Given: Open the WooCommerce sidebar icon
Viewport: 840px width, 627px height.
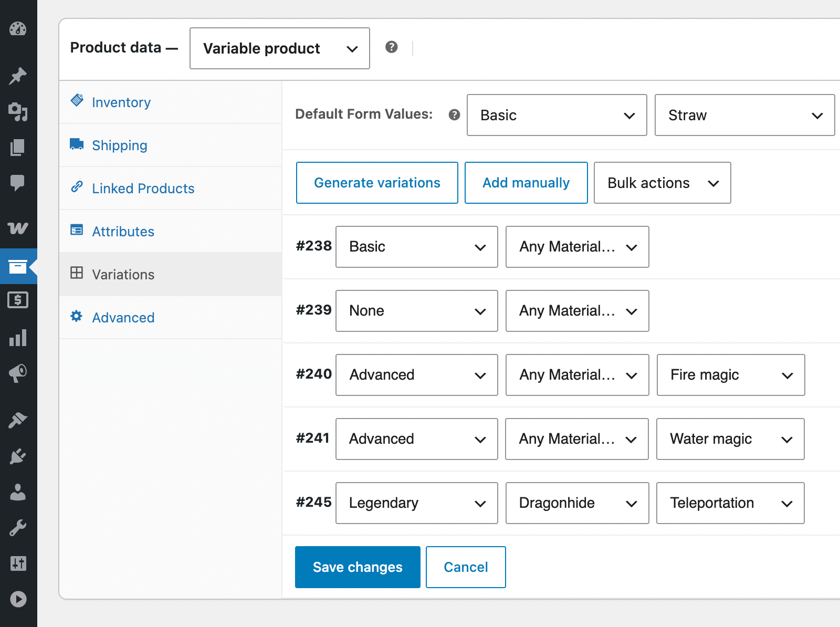Looking at the screenshot, I should [18, 228].
